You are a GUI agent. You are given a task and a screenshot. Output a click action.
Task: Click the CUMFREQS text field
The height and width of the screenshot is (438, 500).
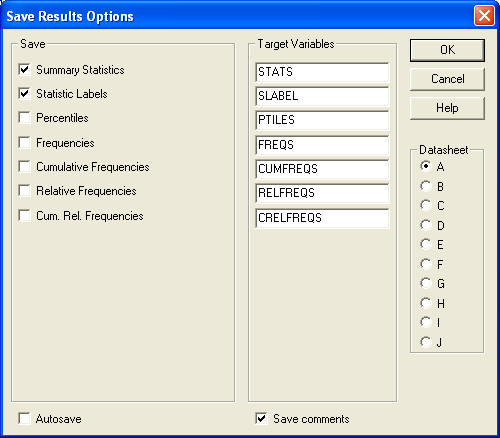click(x=322, y=169)
